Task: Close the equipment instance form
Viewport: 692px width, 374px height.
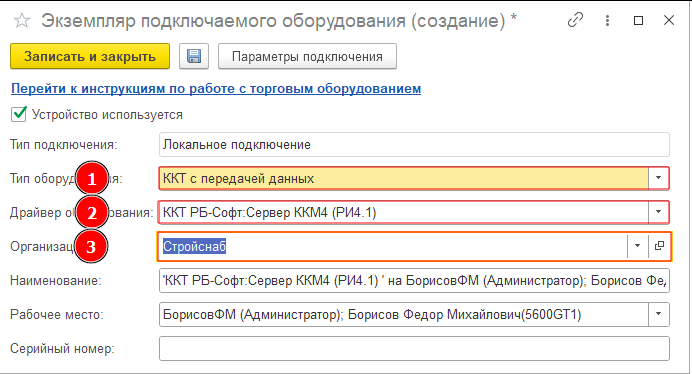Action: point(669,20)
